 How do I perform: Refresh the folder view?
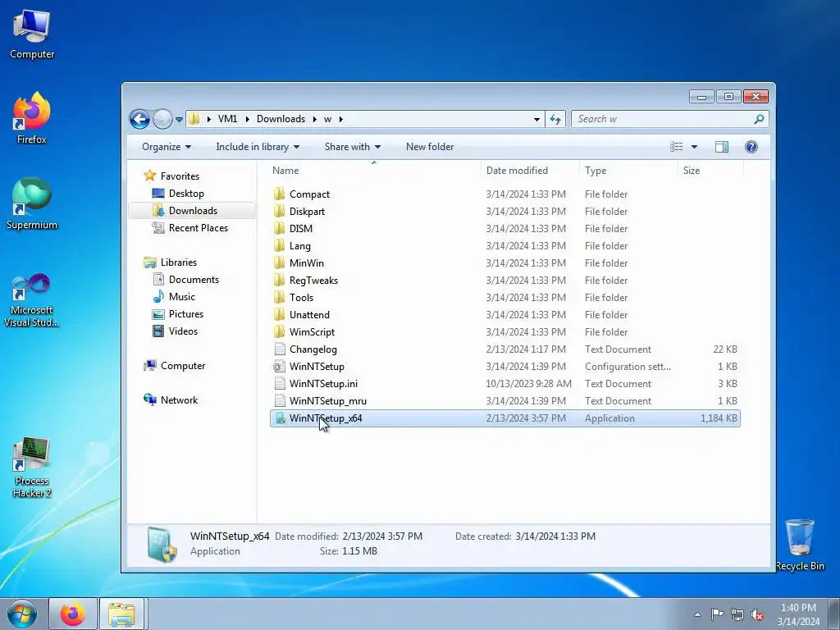(555, 119)
